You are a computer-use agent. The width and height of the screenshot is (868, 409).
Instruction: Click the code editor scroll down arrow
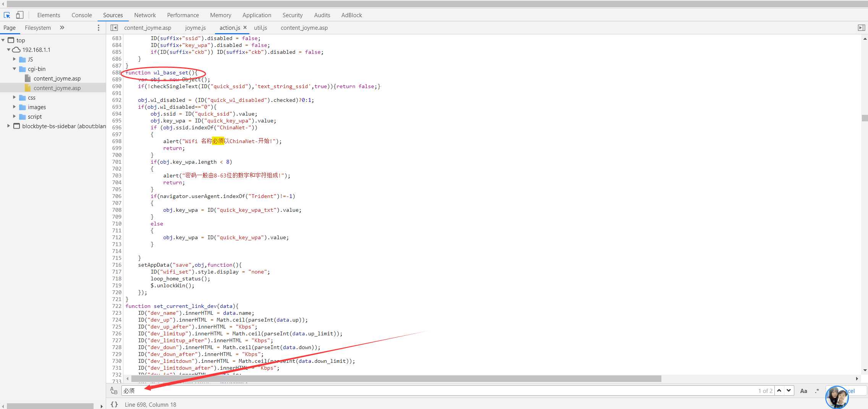tap(865, 370)
